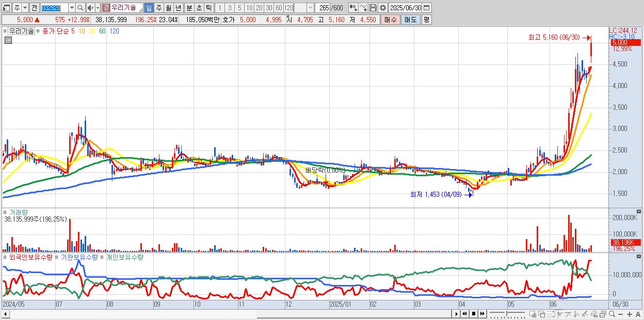
Task: Click the 120-day moving average label
Action: (x=115, y=31)
